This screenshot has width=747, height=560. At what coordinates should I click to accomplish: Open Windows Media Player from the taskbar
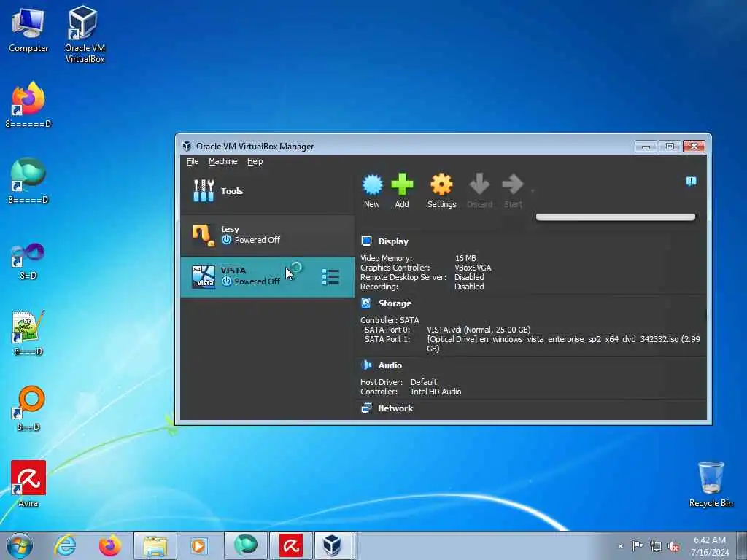[198, 545]
